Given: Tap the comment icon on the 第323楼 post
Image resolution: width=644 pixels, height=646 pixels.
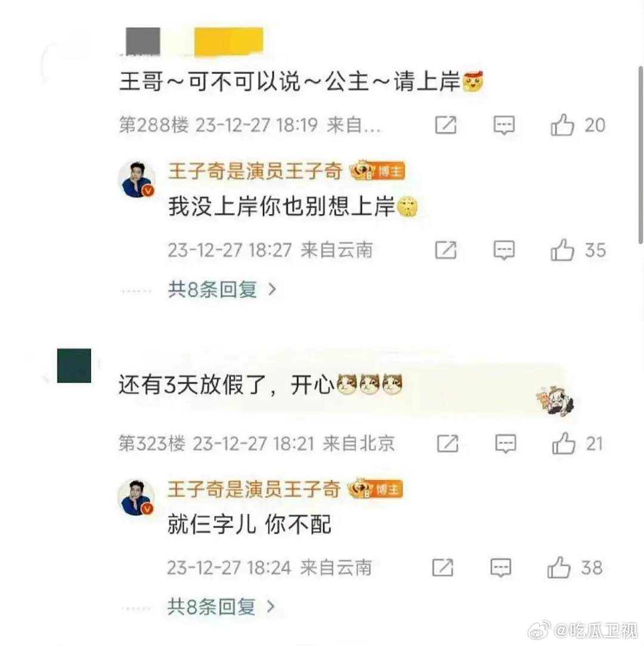Looking at the screenshot, I should point(506,444).
